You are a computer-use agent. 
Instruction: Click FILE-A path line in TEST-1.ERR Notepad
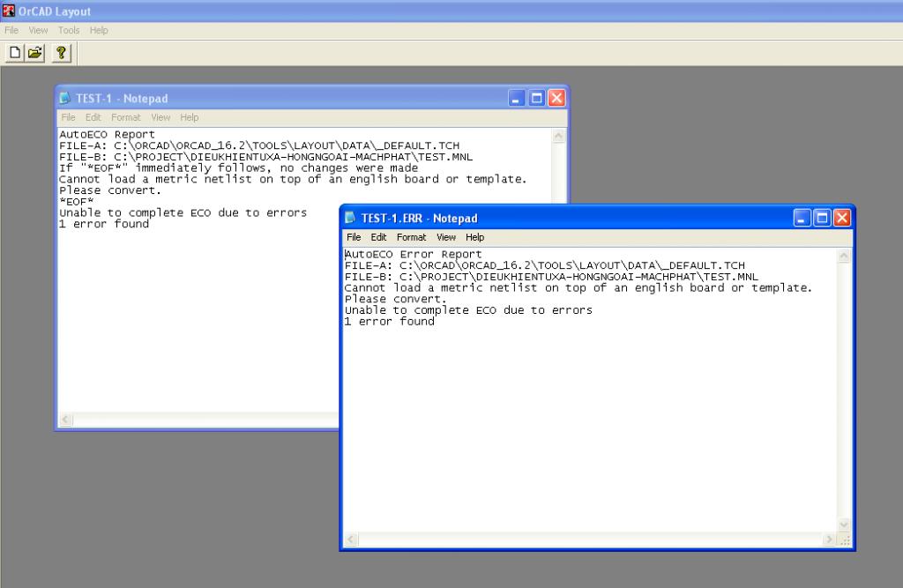click(x=545, y=265)
